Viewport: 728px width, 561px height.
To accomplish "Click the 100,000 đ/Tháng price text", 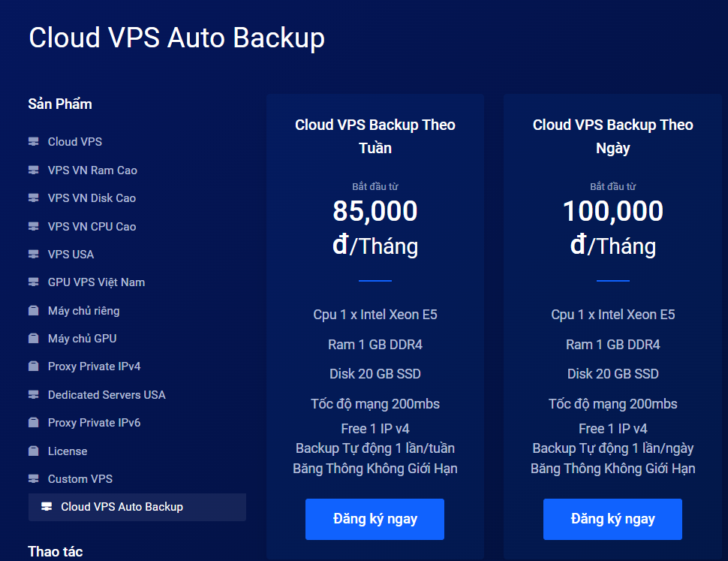I will [613, 228].
